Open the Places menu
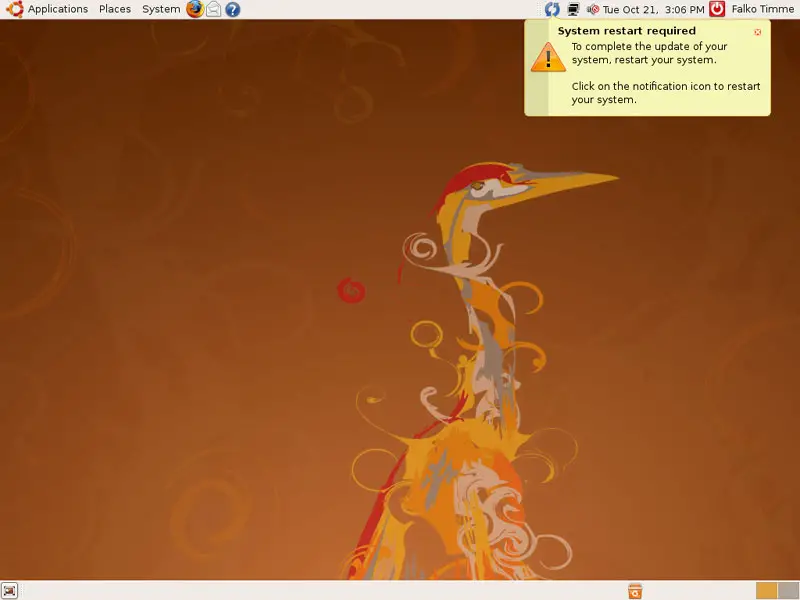 pos(115,9)
